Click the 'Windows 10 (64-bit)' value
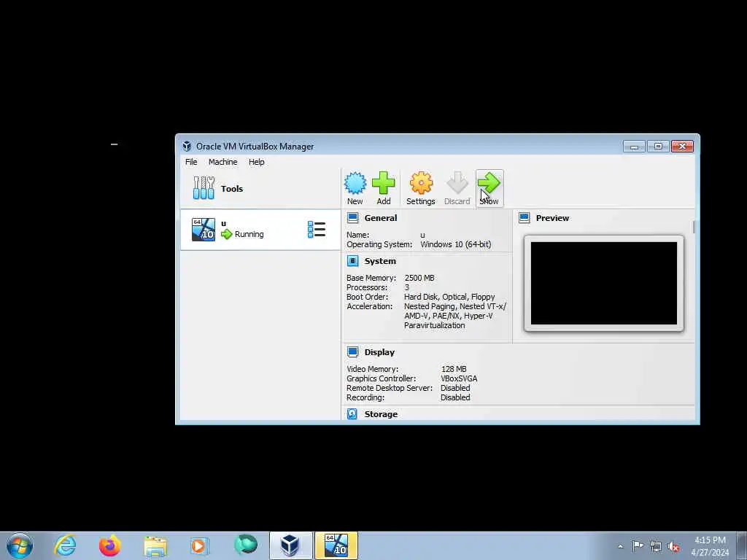Viewport: 747px width, 560px height. (x=455, y=244)
